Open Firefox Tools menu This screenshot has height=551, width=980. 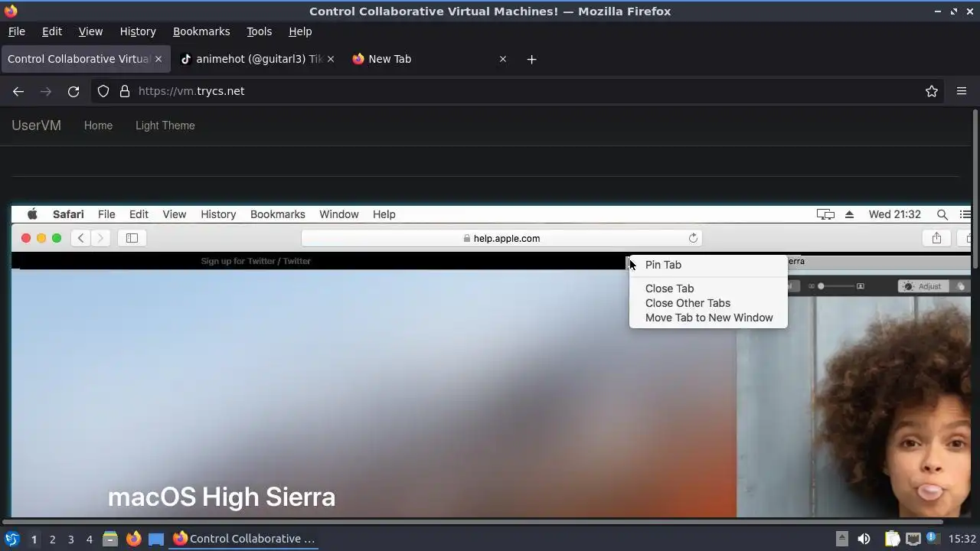click(x=260, y=31)
